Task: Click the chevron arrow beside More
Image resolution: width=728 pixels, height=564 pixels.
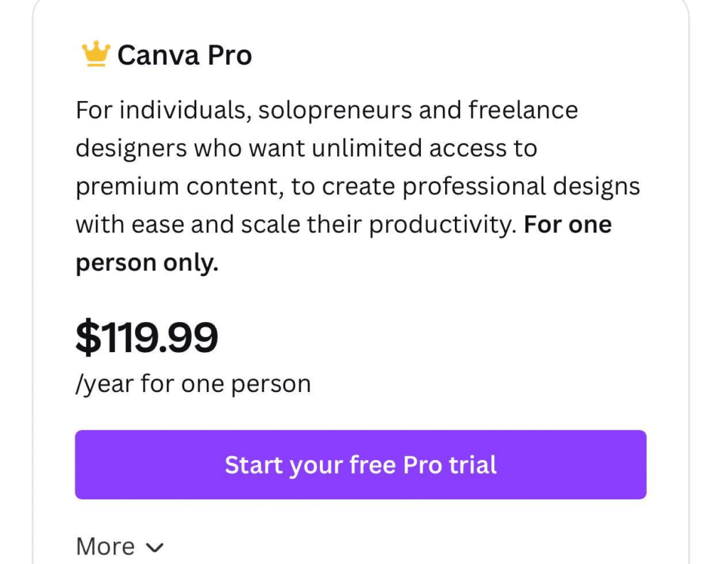Action: tap(154, 547)
